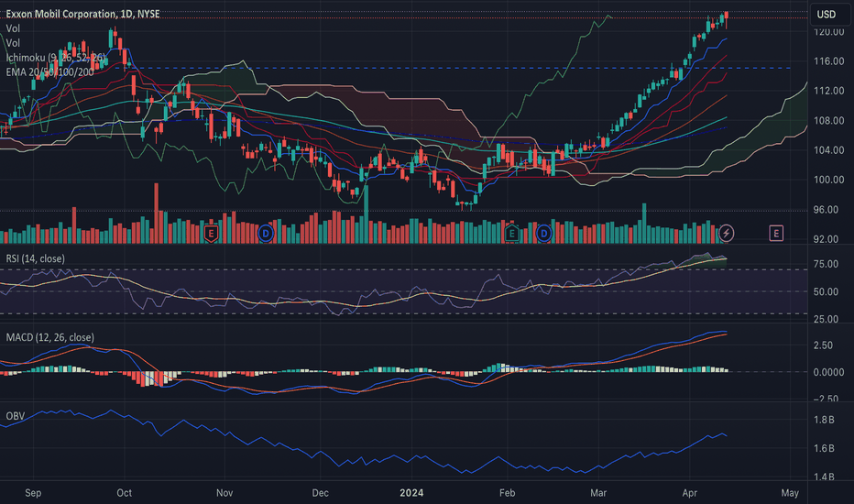Select the RSI (14, close) indicator label
The image size is (854, 504).
[36, 258]
